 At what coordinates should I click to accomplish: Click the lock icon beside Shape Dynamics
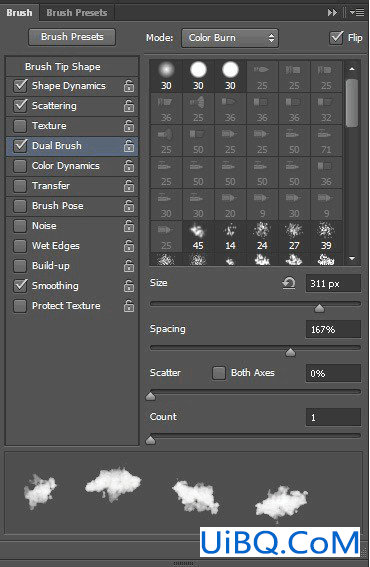click(x=129, y=86)
